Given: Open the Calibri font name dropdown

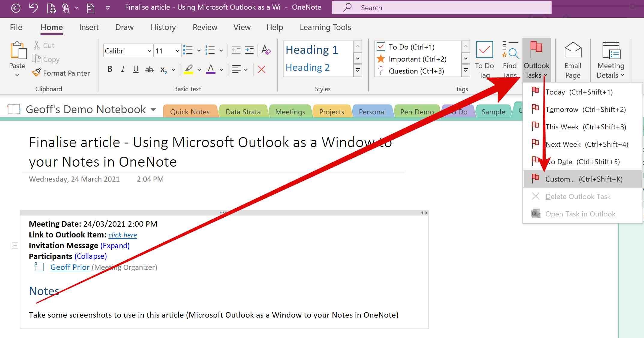Looking at the screenshot, I should [149, 51].
